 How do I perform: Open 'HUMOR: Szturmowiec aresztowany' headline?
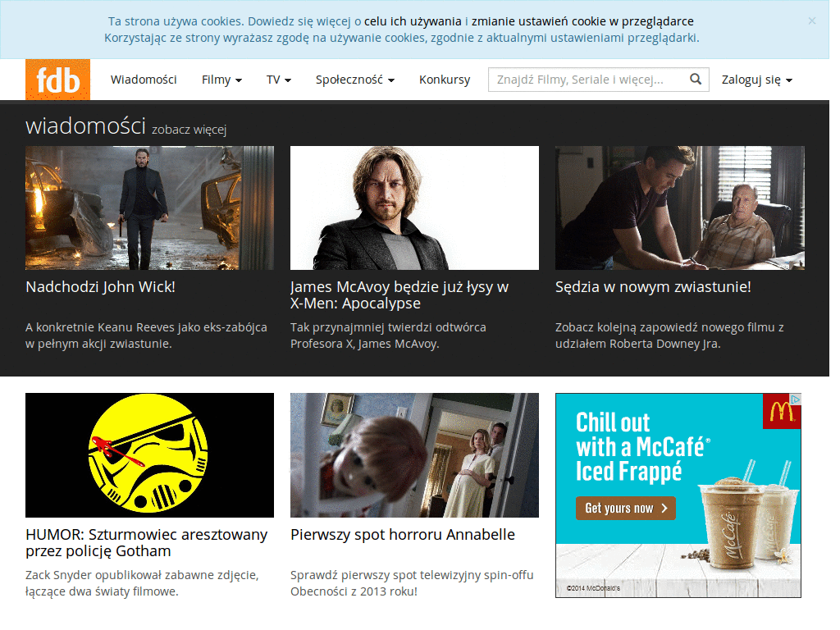pos(146,543)
